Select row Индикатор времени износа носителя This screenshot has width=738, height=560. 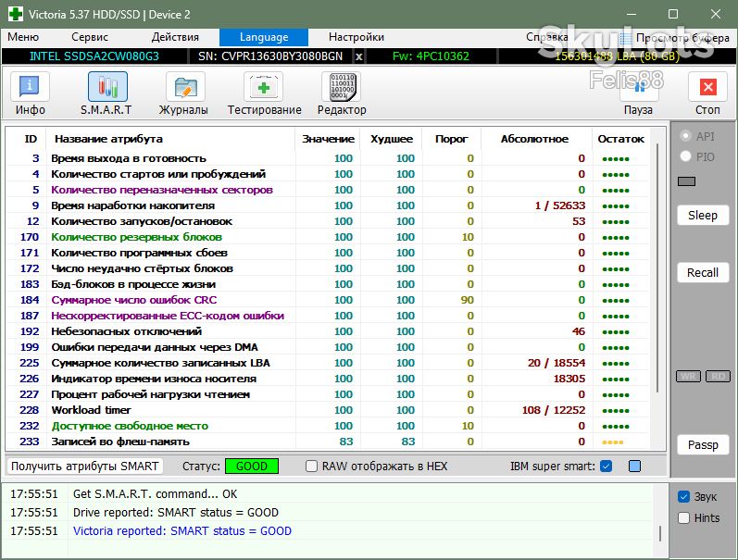coord(328,379)
